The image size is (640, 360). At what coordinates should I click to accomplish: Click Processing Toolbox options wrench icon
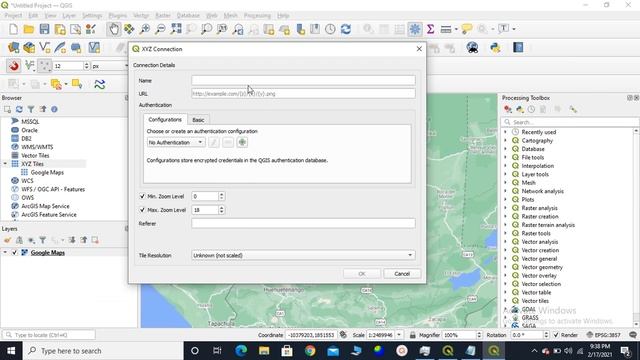tap(573, 109)
